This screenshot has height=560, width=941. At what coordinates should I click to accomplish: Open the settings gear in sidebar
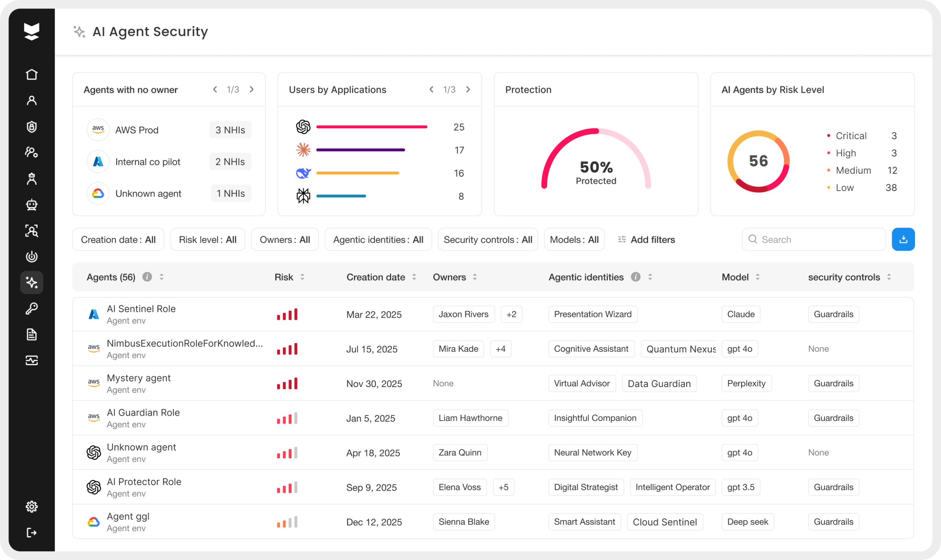[x=32, y=506]
